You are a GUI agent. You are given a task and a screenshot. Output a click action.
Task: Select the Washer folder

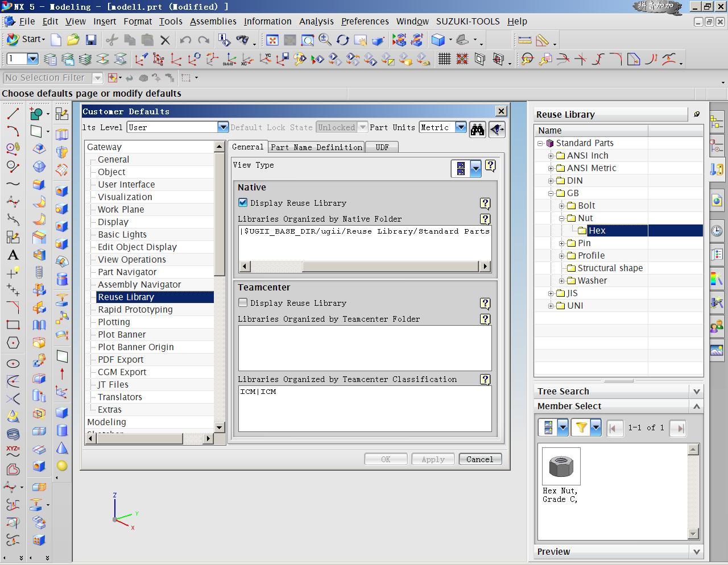point(592,281)
